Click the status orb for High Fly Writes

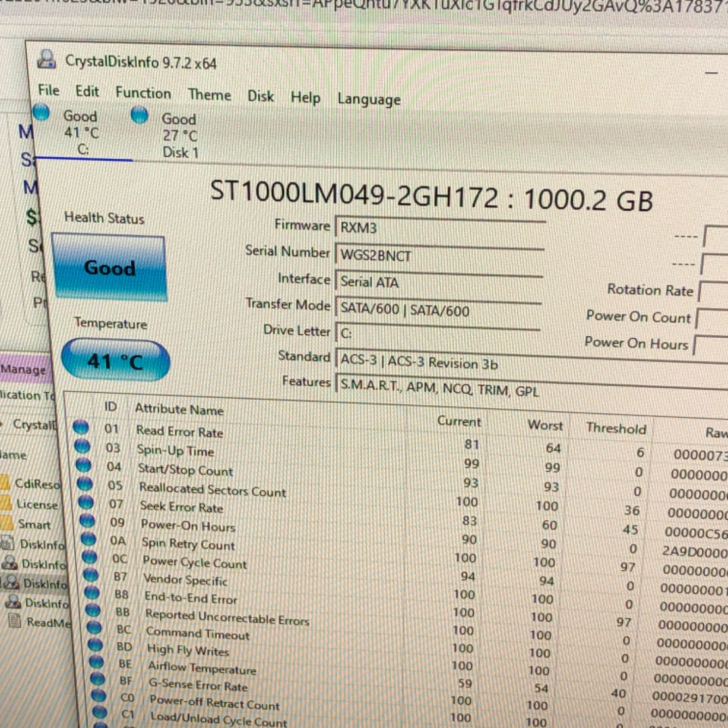[95, 645]
